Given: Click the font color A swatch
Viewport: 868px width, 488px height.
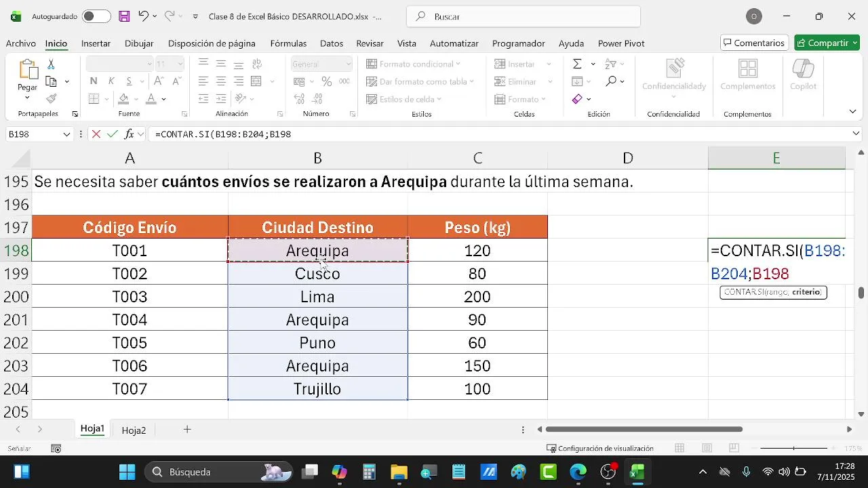Looking at the screenshot, I should tap(151, 100).
